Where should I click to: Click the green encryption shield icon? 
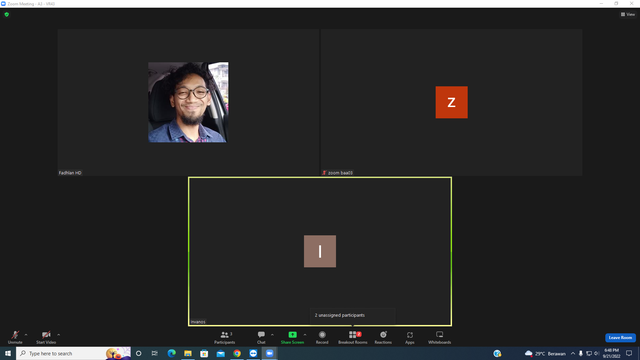(x=7, y=14)
